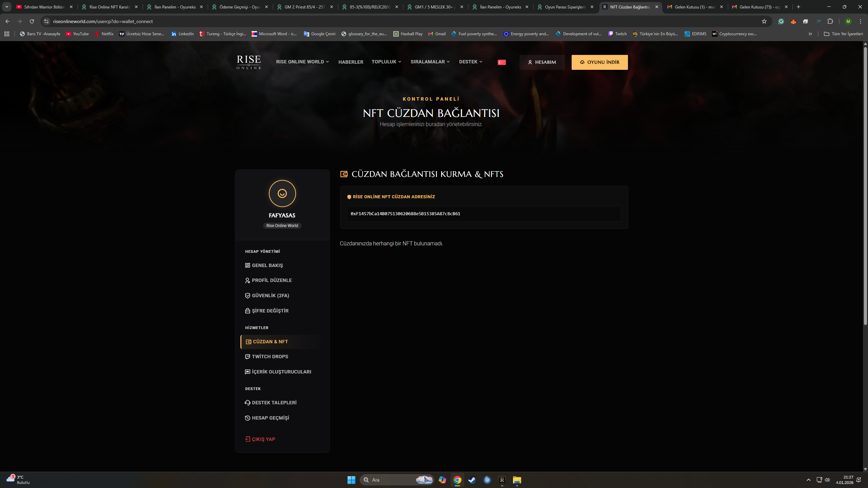Open a new browser tab

pos(798,7)
